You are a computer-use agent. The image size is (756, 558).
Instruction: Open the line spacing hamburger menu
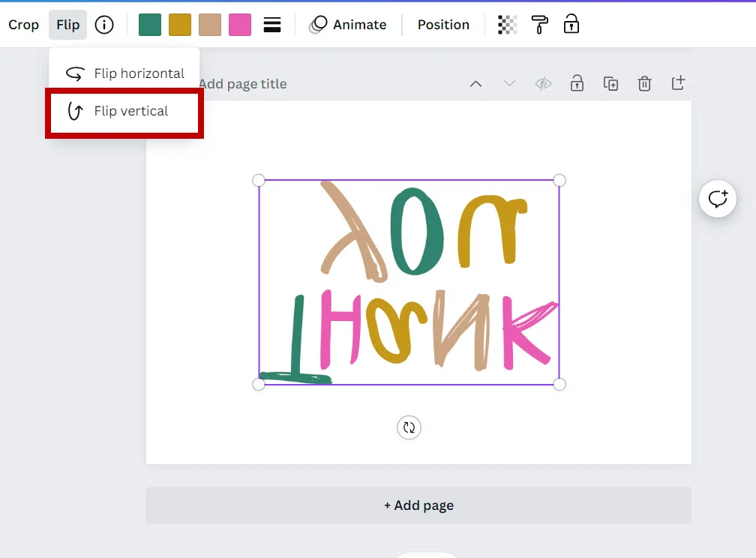(271, 24)
